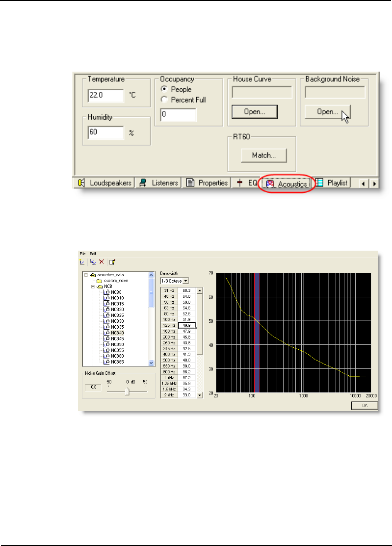The width and height of the screenshot is (392, 546).
Task: Open the Bandwidth 1/3 Octave dropdown
Action: (185, 281)
